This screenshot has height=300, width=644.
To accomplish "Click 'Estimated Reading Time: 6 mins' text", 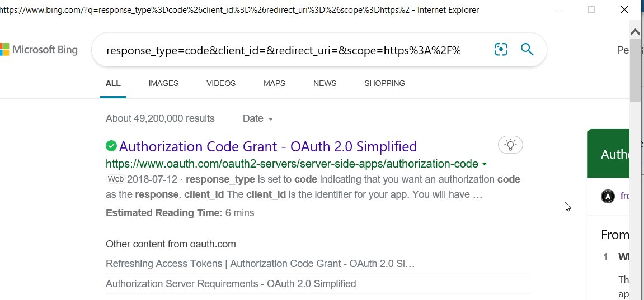I will click(180, 213).
